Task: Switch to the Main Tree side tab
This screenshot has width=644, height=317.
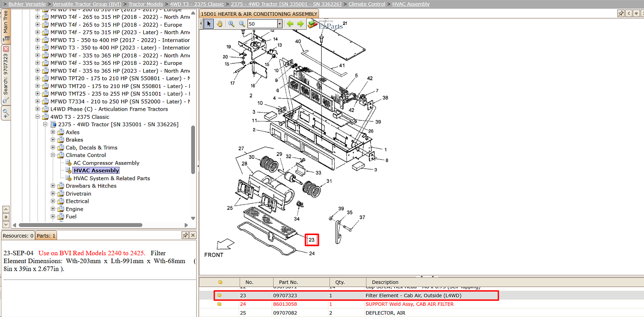Action: [6, 26]
